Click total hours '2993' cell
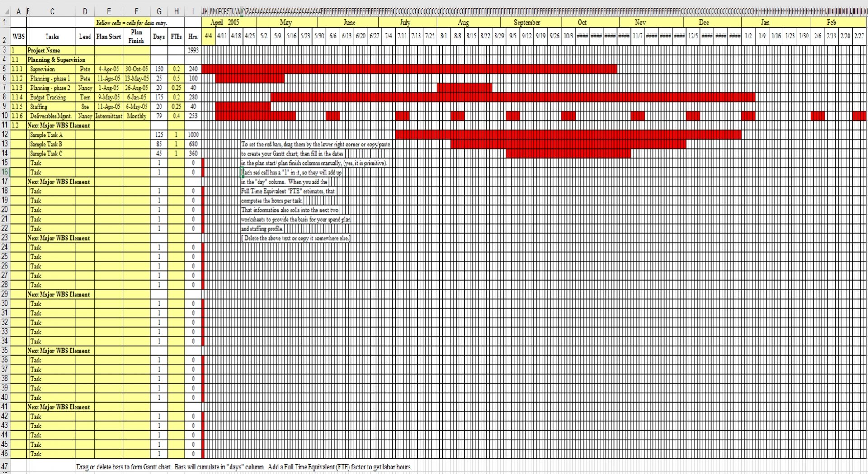Viewport: 868px width, 474px height. 193,50
